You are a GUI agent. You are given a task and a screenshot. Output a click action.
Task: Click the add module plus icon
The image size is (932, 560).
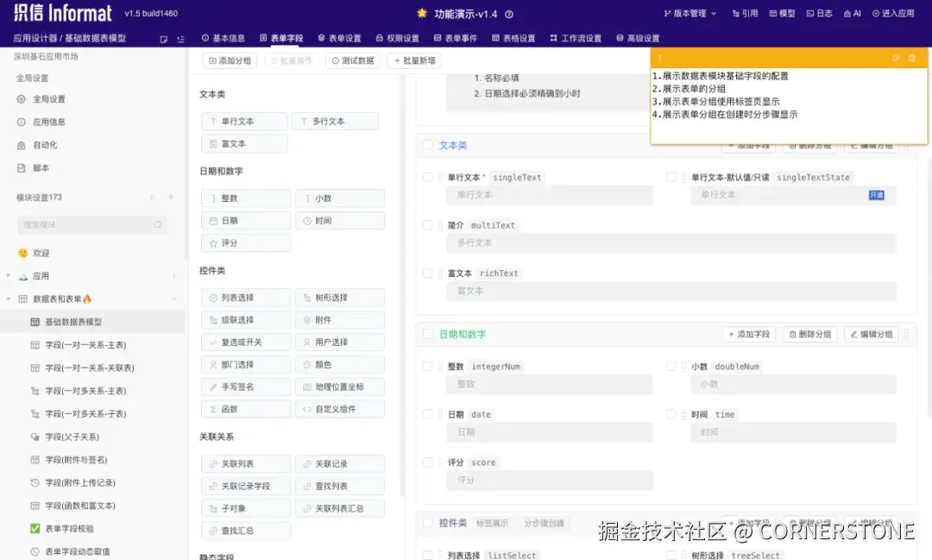(171, 197)
